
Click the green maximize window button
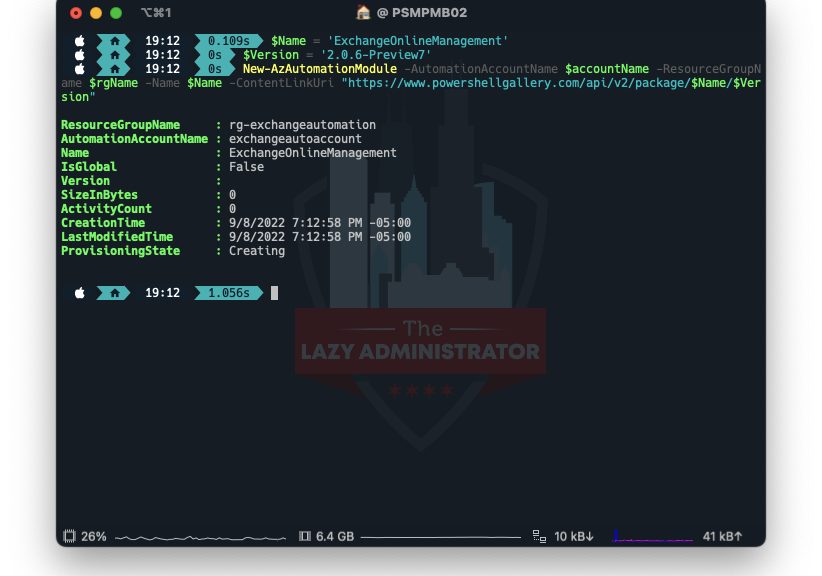(x=116, y=13)
